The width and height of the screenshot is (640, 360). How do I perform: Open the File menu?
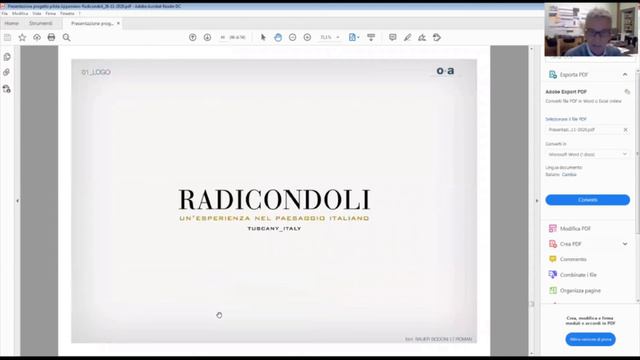4,13
